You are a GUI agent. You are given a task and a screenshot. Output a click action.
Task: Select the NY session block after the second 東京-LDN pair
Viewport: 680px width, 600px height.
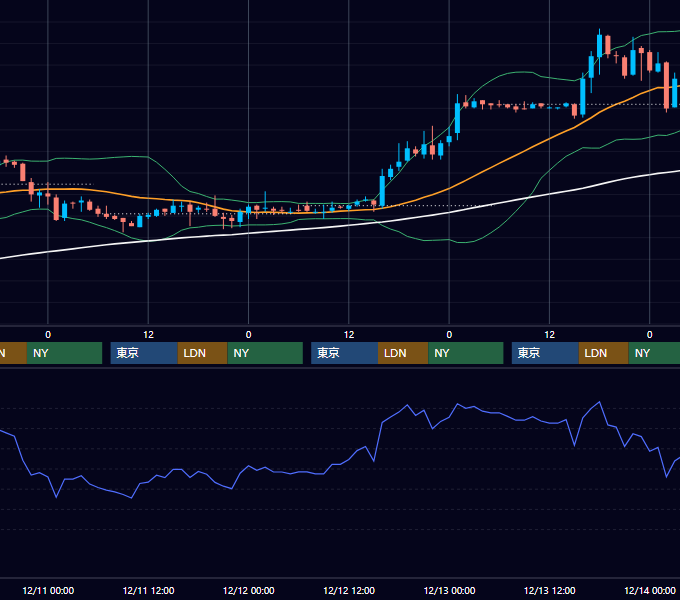click(x=466, y=353)
